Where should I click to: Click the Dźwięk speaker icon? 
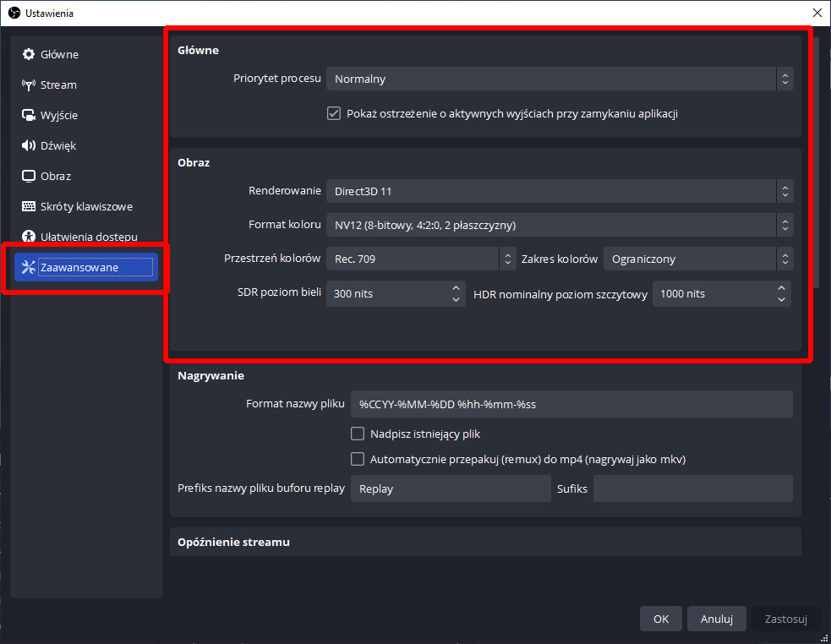point(29,146)
